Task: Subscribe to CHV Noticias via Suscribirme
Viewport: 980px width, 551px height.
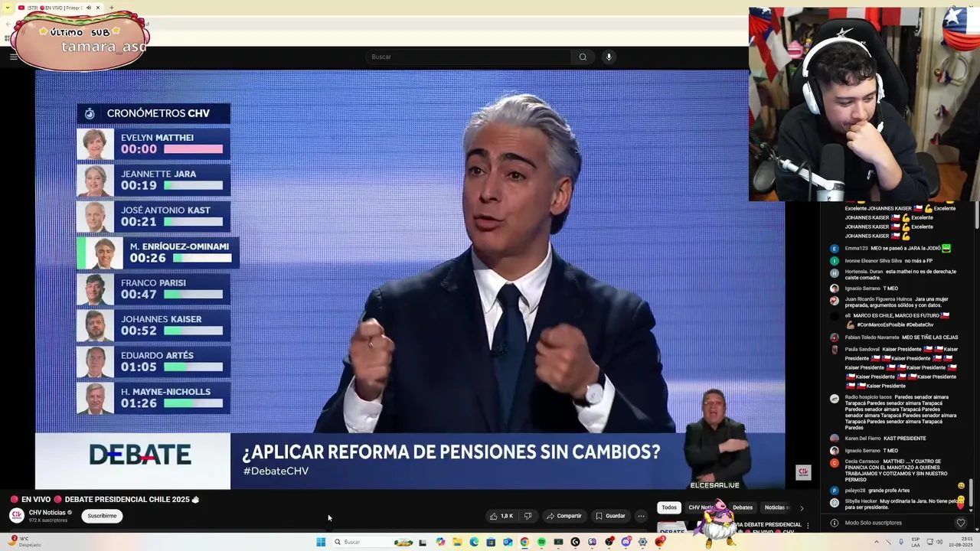Action: pos(102,516)
